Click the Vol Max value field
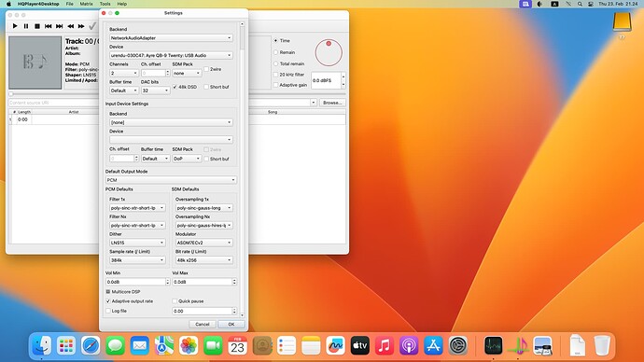This screenshot has height=362, width=644. pos(203,282)
